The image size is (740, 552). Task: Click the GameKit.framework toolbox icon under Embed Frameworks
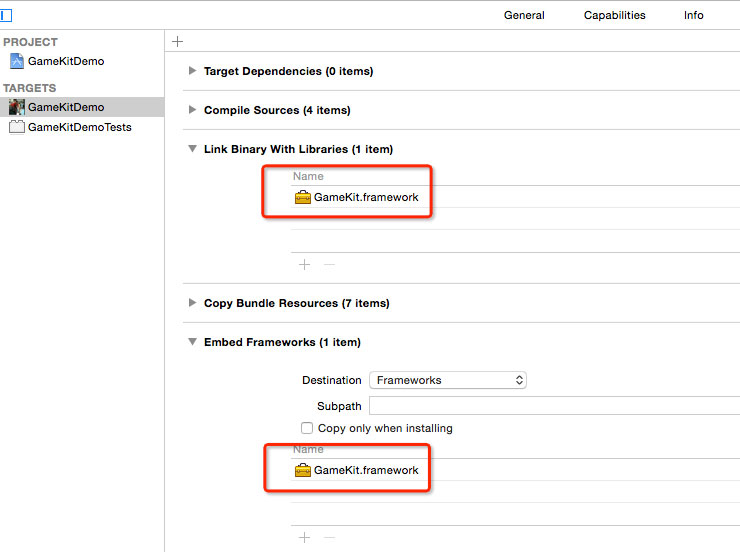pos(303,470)
